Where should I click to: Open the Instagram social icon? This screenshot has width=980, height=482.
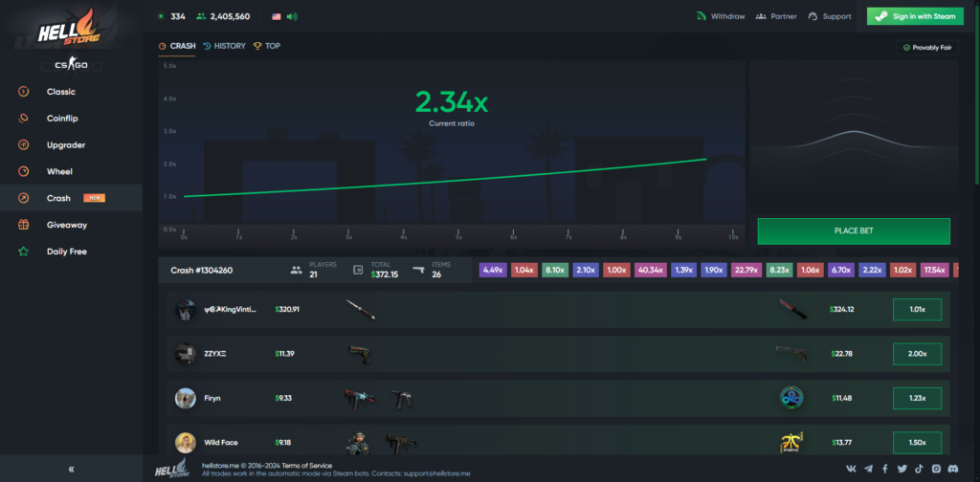point(936,469)
